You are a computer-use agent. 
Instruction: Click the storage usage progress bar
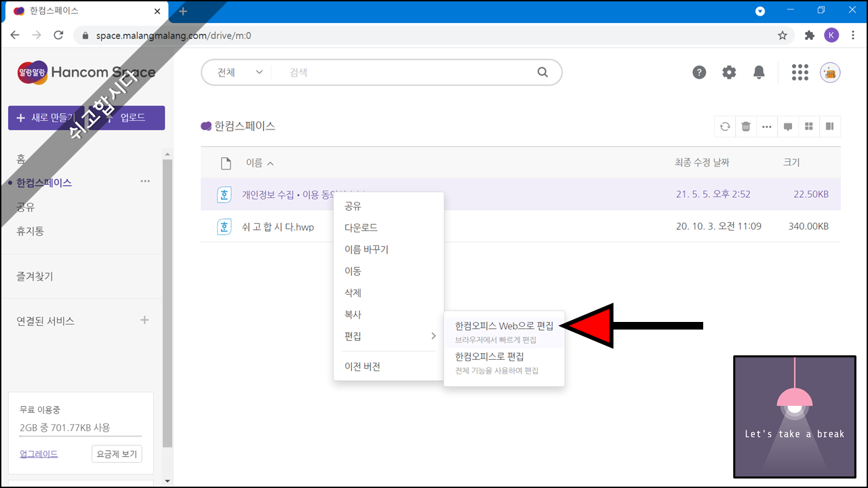coord(81,436)
